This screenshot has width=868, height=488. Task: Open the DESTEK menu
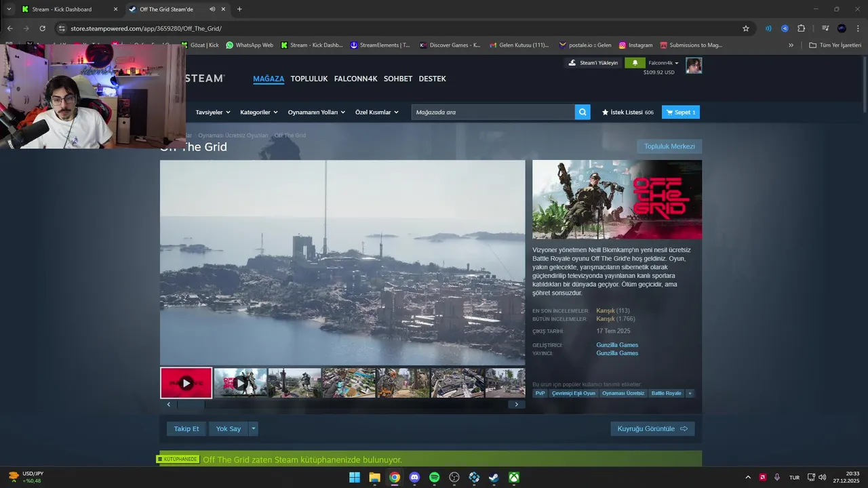(x=433, y=79)
